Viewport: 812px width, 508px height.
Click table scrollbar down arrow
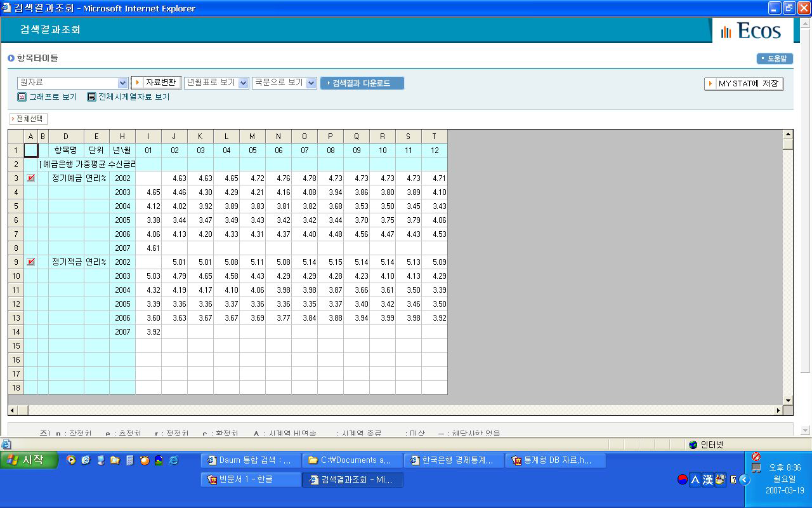coord(788,401)
